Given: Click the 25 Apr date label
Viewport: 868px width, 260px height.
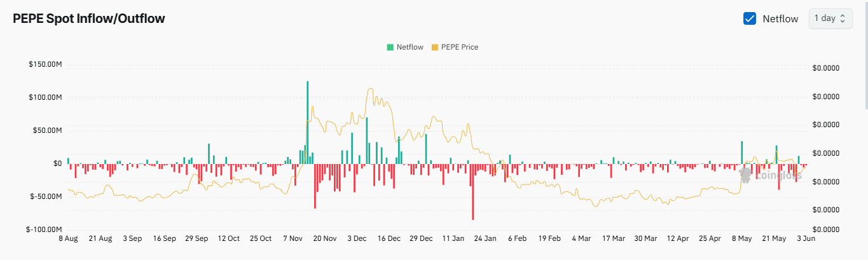Looking at the screenshot, I should 710,239.
